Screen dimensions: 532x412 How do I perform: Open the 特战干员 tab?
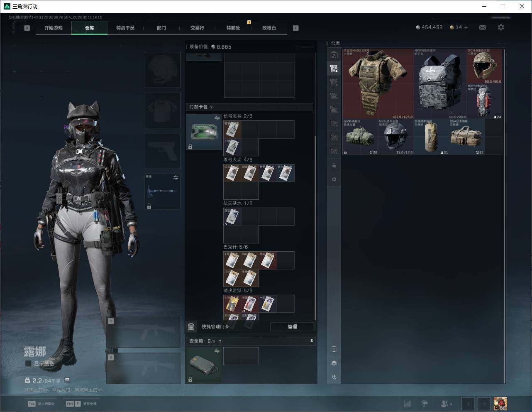125,28
